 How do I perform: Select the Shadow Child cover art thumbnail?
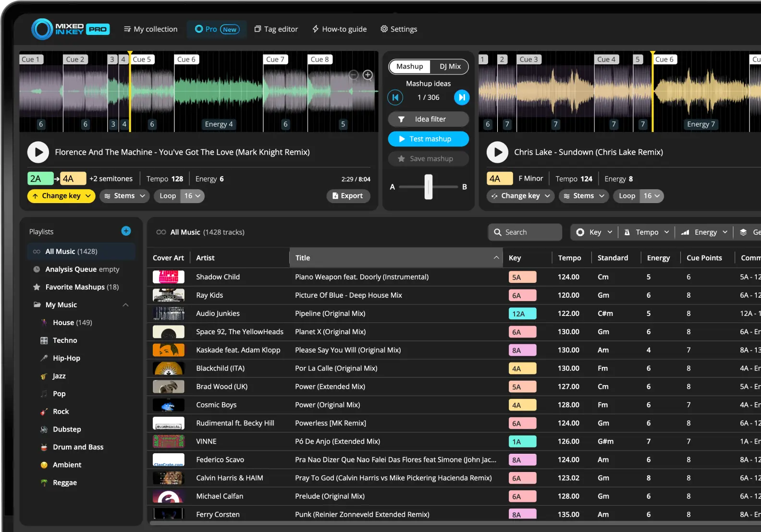click(169, 277)
